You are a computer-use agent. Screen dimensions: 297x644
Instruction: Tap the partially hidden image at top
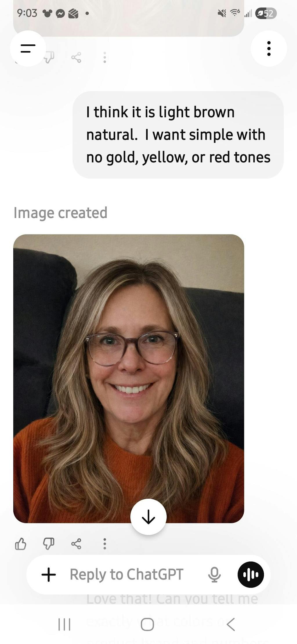click(x=129, y=18)
